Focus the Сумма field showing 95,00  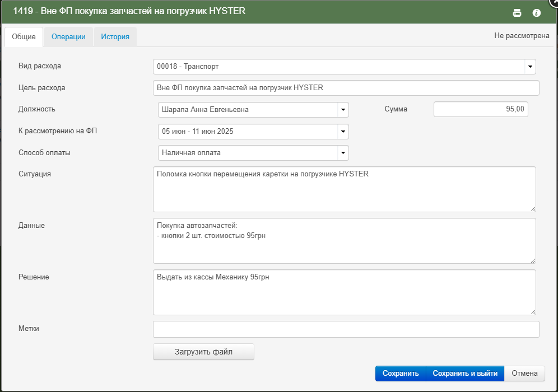tap(481, 109)
